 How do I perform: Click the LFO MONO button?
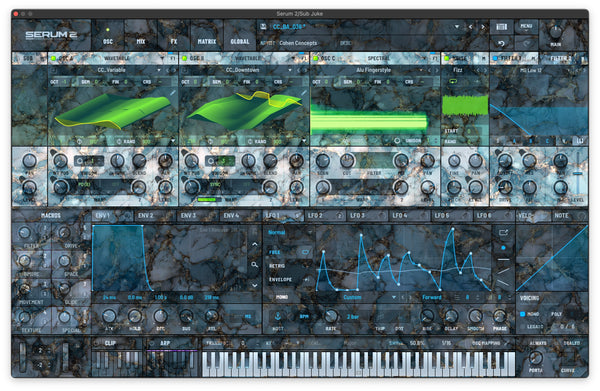tap(282, 297)
